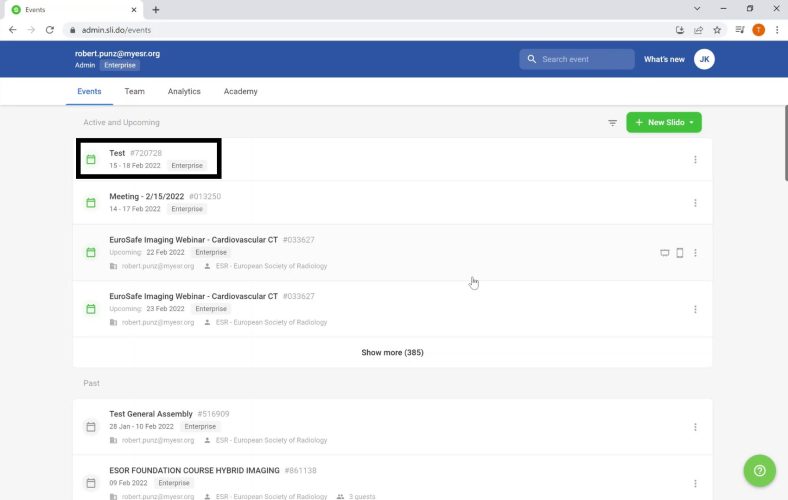This screenshot has height=500, width=788.
Task: Open the Analytics tab
Action: pos(184,91)
